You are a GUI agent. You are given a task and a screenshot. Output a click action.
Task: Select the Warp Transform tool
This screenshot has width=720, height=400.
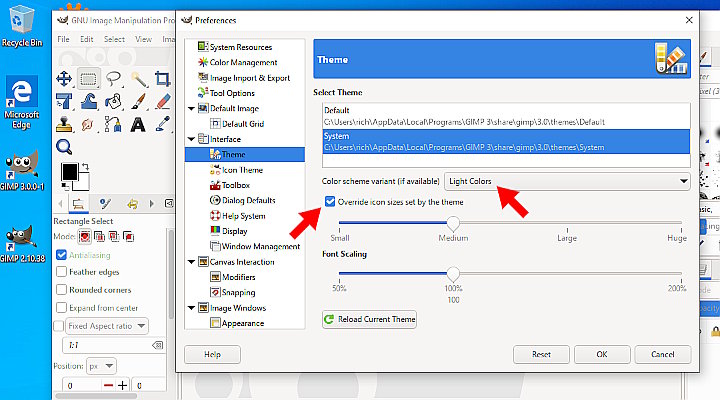(x=89, y=101)
